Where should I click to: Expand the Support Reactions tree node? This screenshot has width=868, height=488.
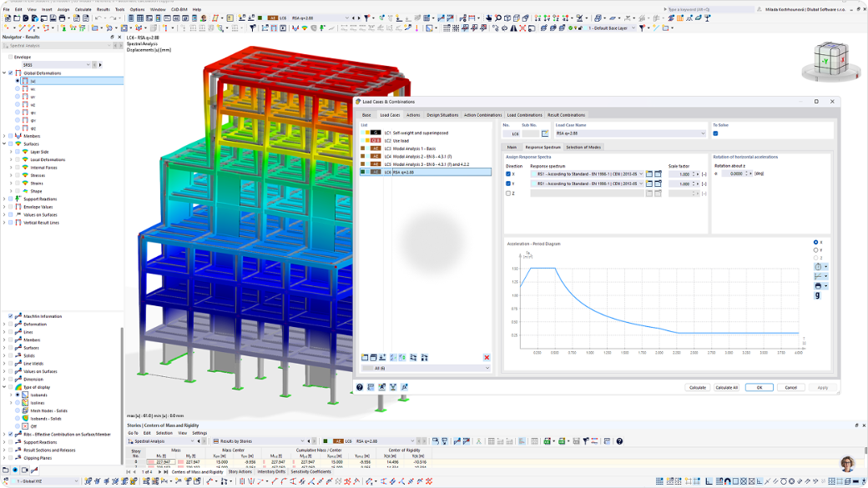pyautogui.click(x=4, y=199)
